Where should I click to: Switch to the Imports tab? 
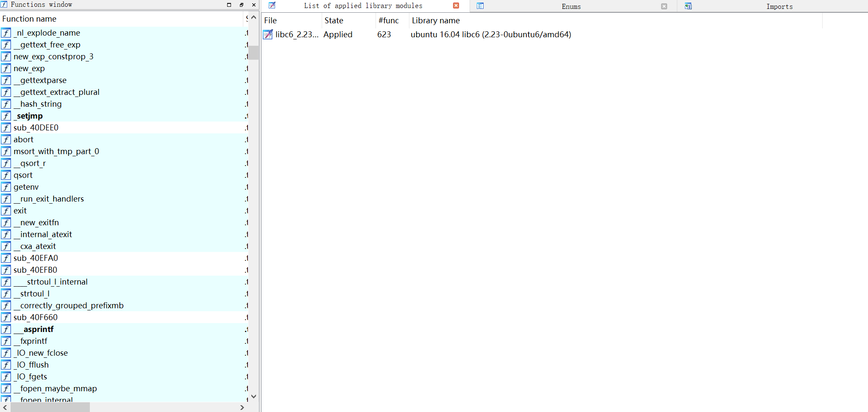pyautogui.click(x=779, y=7)
